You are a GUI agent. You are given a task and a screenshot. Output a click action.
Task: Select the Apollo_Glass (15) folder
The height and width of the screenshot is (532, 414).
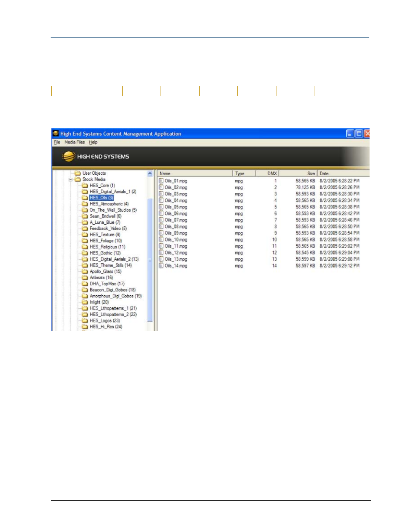(x=105, y=271)
